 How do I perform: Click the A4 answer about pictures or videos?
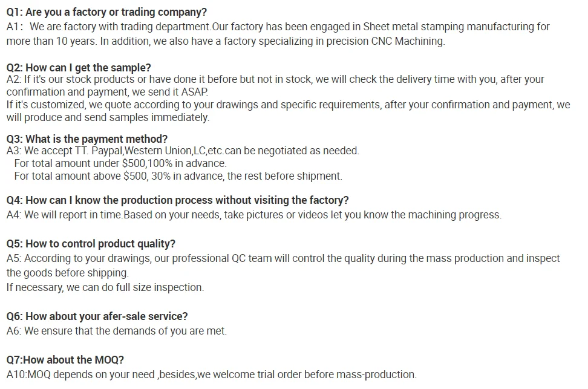[254, 215]
